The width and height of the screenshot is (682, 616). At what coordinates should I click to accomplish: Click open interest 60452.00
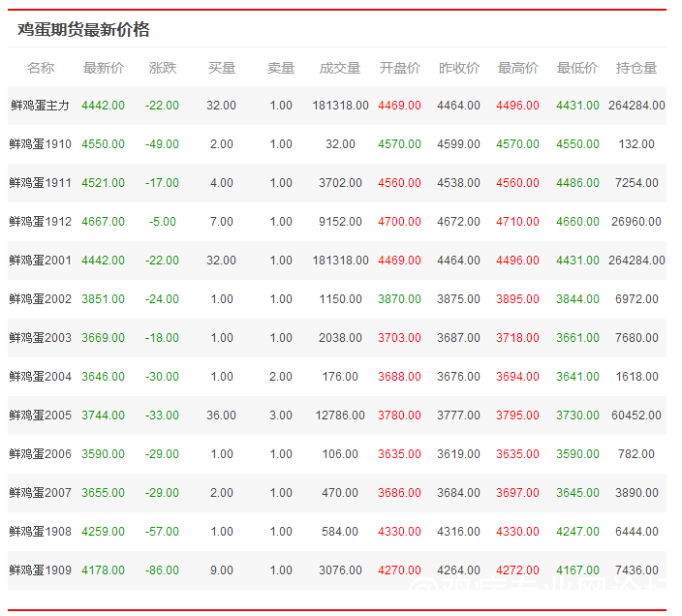click(x=636, y=415)
